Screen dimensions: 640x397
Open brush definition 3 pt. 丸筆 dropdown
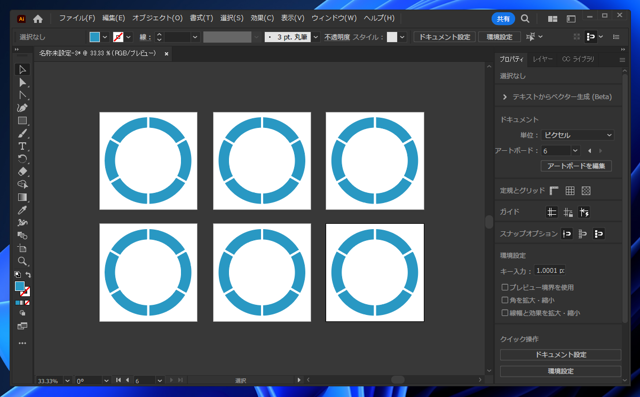(x=316, y=37)
